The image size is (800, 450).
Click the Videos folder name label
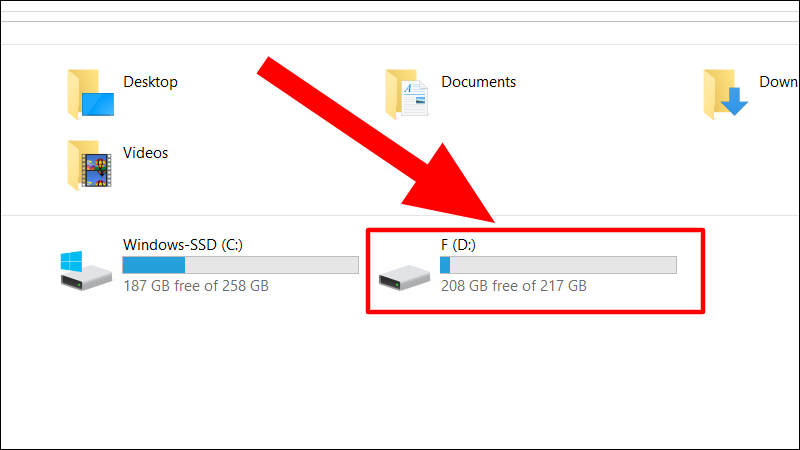click(145, 153)
